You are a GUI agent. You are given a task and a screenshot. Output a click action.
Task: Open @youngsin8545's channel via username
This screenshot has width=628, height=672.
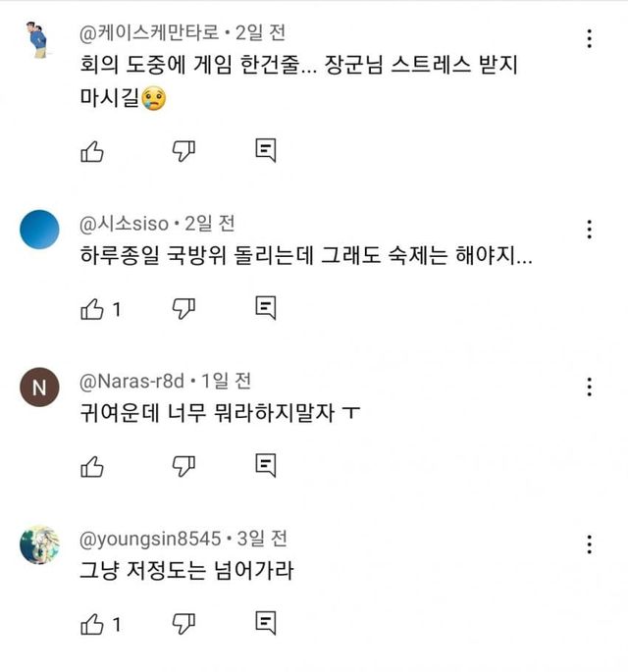click(x=150, y=539)
